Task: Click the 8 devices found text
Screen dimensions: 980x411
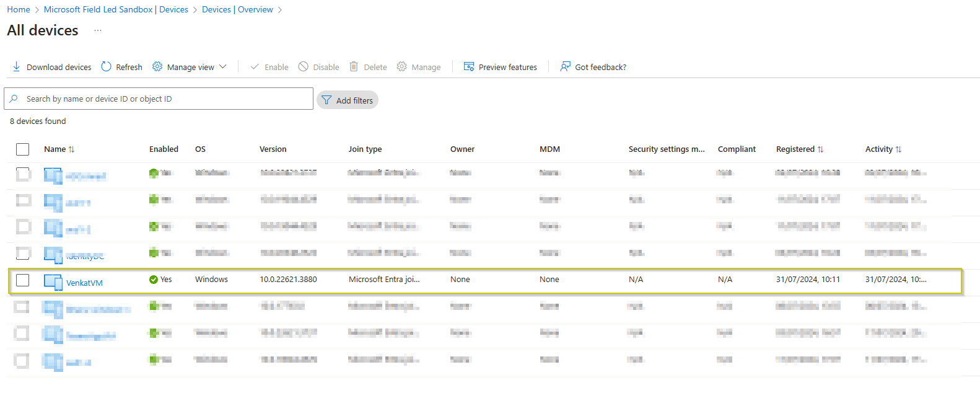Action: click(38, 122)
